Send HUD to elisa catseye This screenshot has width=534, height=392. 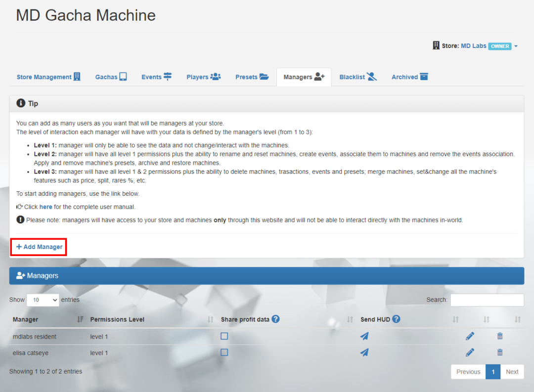pyautogui.click(x=364, y=352)
